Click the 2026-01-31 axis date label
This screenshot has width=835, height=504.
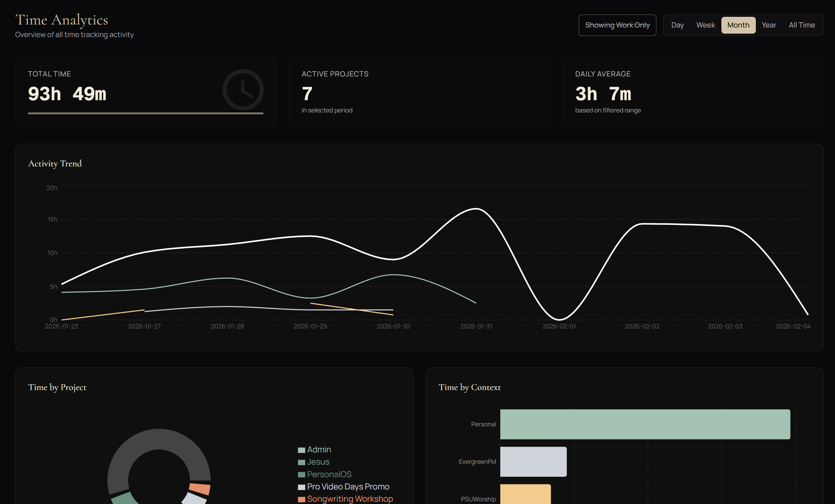(x=476, y=327)
